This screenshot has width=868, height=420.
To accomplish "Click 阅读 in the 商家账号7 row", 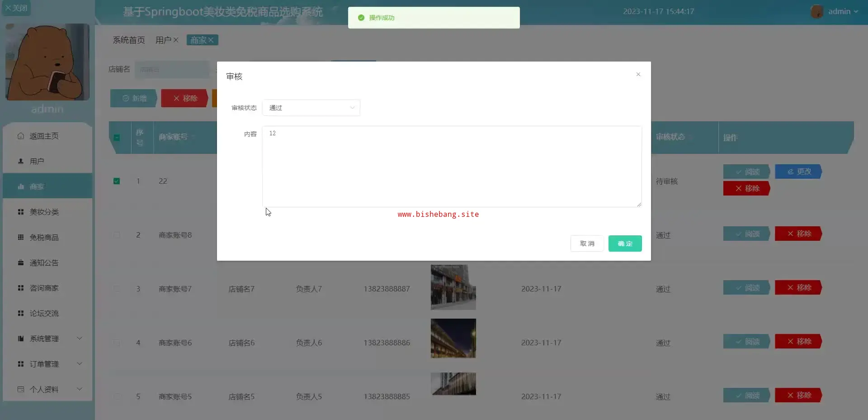I will (747, 288).
